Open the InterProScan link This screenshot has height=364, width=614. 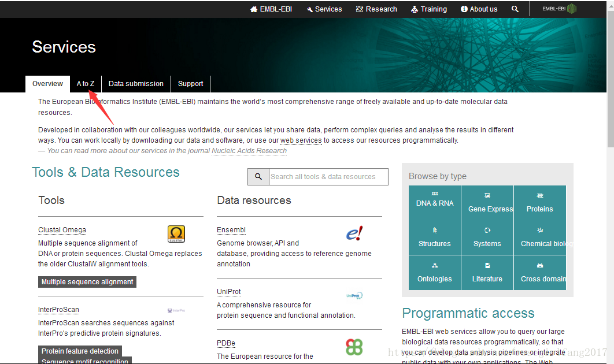point(58,310)
